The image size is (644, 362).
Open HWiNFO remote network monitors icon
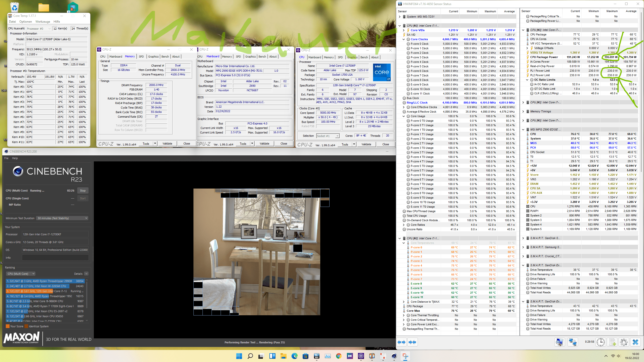pyautogui.click(x=573, y=342)
